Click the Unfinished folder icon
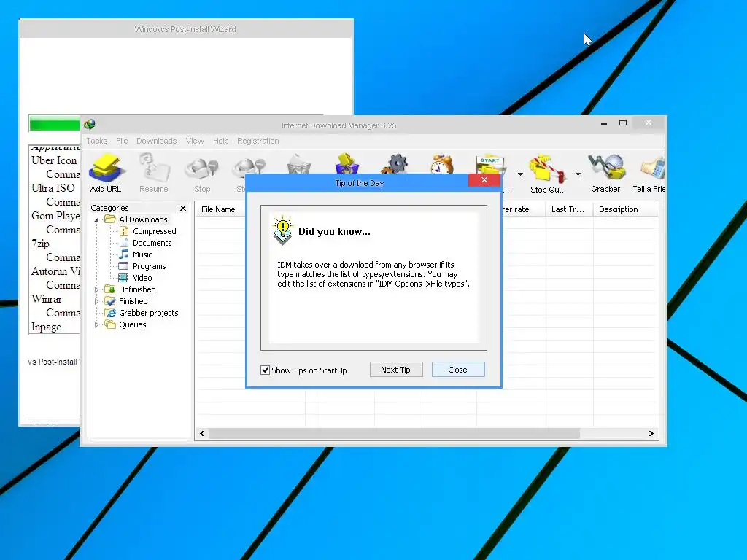Image resolution: width=747 pixels, height=560 pixels. click(x=110, y=289)
